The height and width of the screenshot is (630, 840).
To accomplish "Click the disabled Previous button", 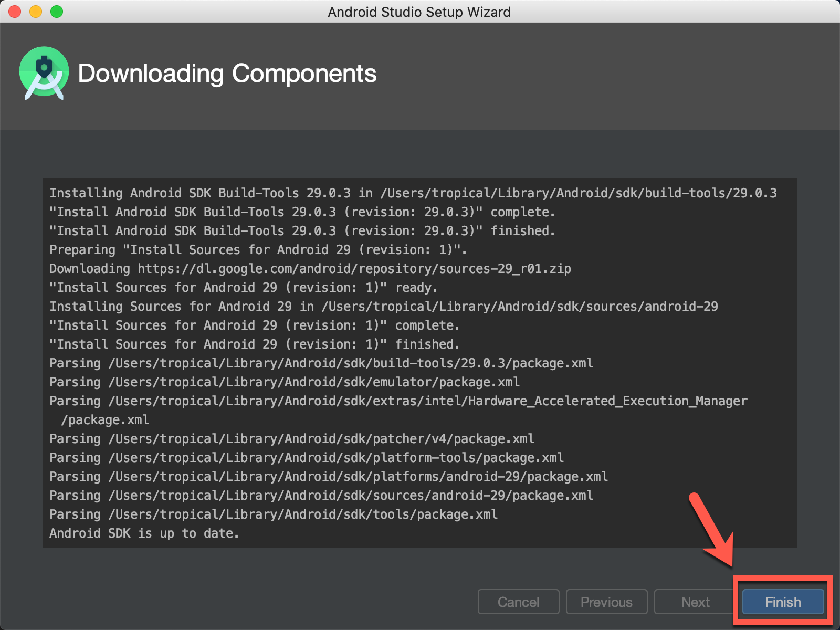I will [606, 602].
